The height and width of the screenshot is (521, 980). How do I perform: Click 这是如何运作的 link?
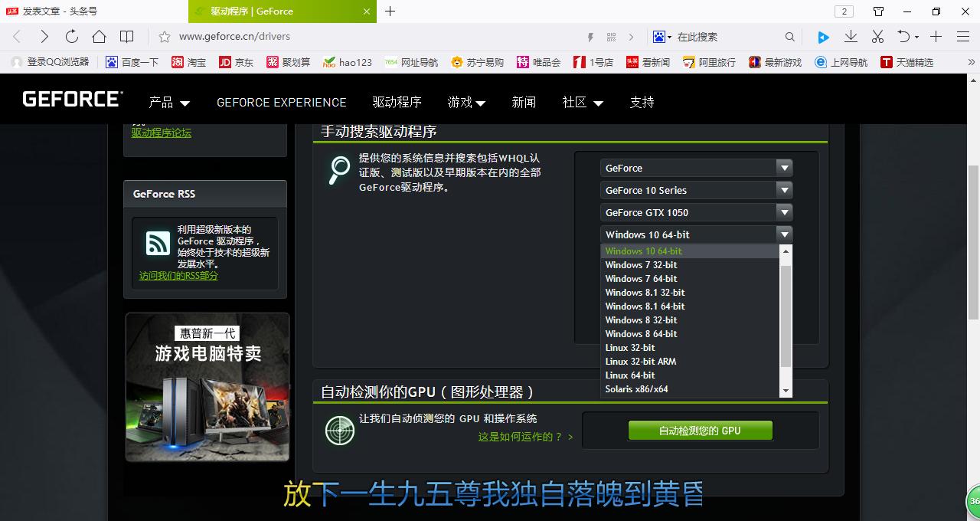525,437
